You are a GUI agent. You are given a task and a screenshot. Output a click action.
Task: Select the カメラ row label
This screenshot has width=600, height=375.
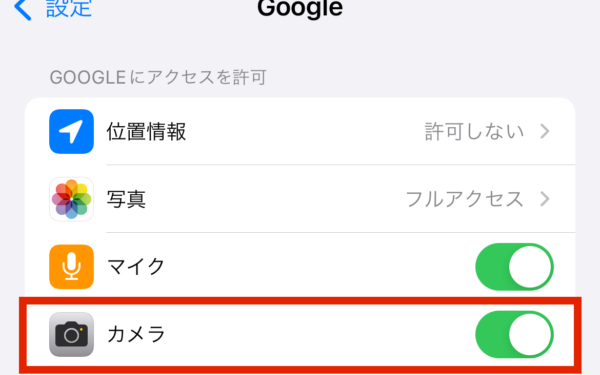tap(136, 334)
